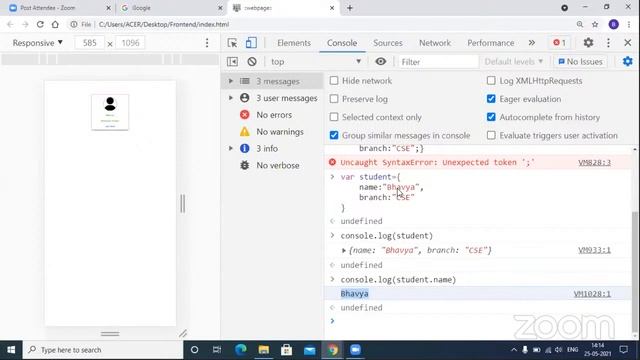
Task: Open the Chrome zoom magnifier icon
Action: coord(580,24)
